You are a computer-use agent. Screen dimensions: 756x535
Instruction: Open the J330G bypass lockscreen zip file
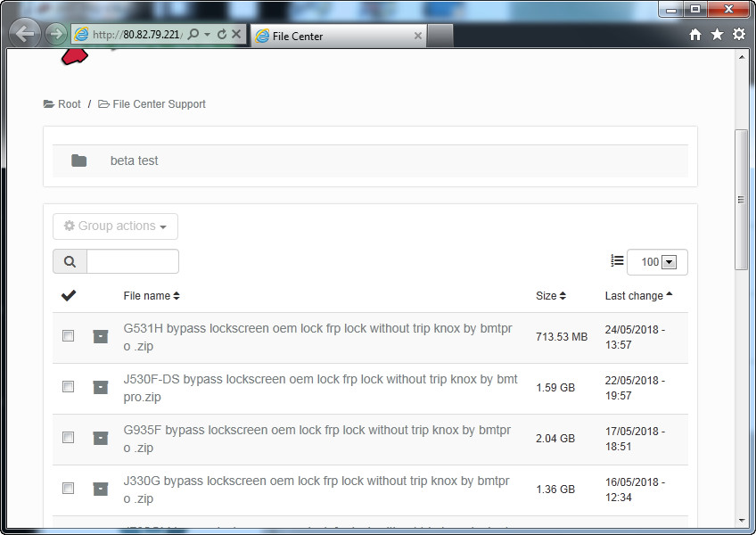(x=316, y=490)
